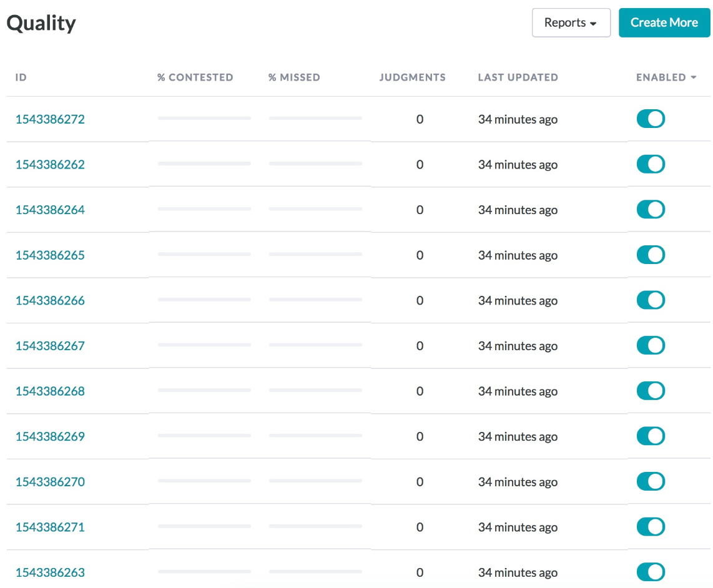713x588 pixels.
Task: Toggle the Enabled column sort chevron
Action: (693, 77)
